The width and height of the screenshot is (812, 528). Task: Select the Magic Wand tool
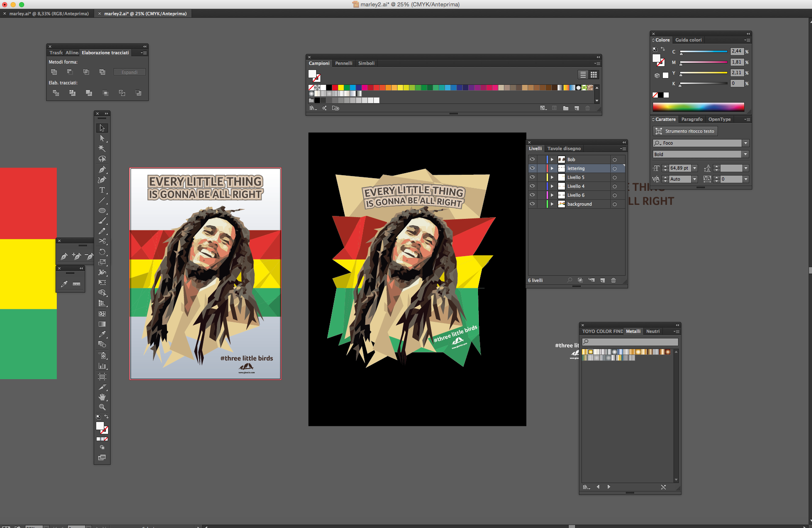(x=102, y=148)
